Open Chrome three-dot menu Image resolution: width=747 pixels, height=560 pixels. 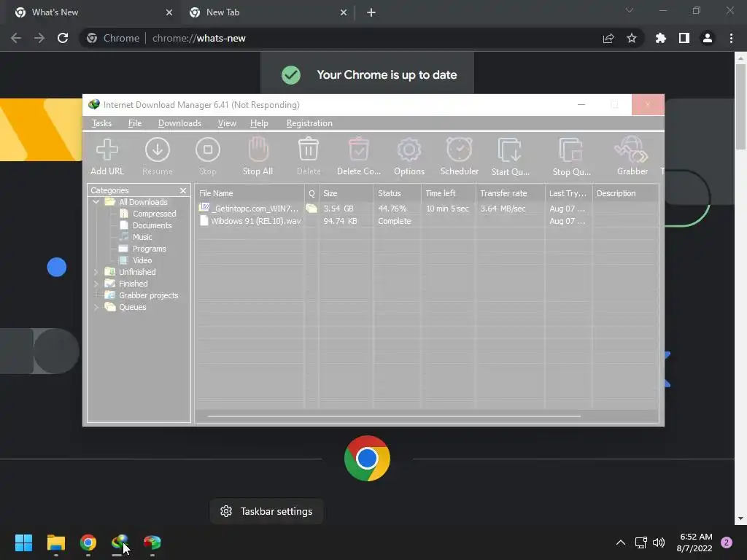(731, 38)
